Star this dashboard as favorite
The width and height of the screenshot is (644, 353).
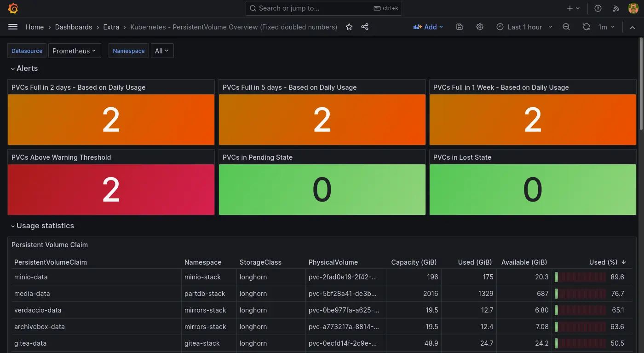349,27
